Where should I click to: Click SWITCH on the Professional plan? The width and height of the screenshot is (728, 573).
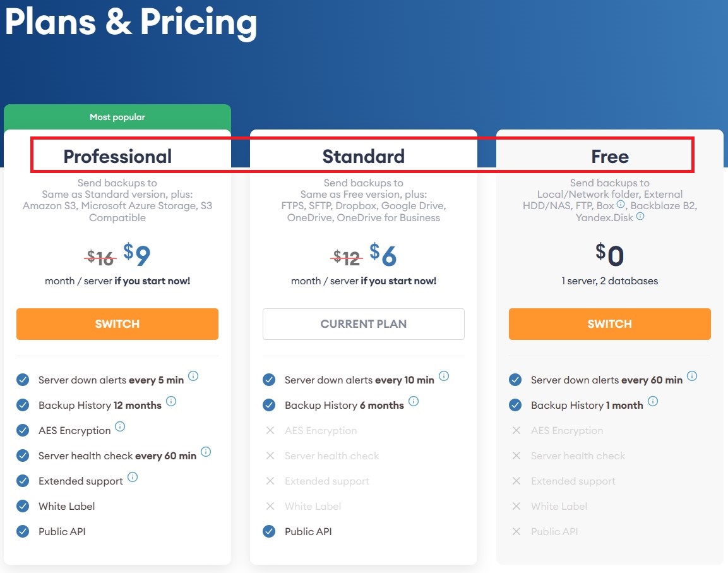tap(117, 323)
